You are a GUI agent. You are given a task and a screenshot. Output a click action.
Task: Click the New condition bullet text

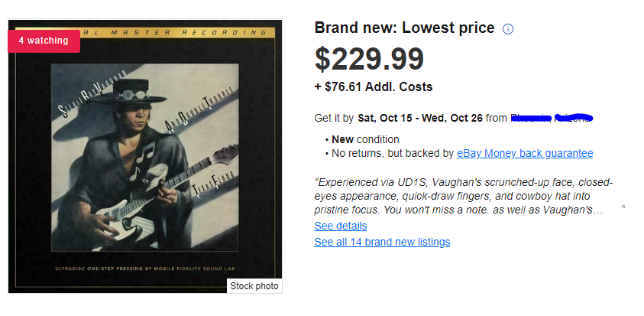pyautogui.click(x=365, y=139)
